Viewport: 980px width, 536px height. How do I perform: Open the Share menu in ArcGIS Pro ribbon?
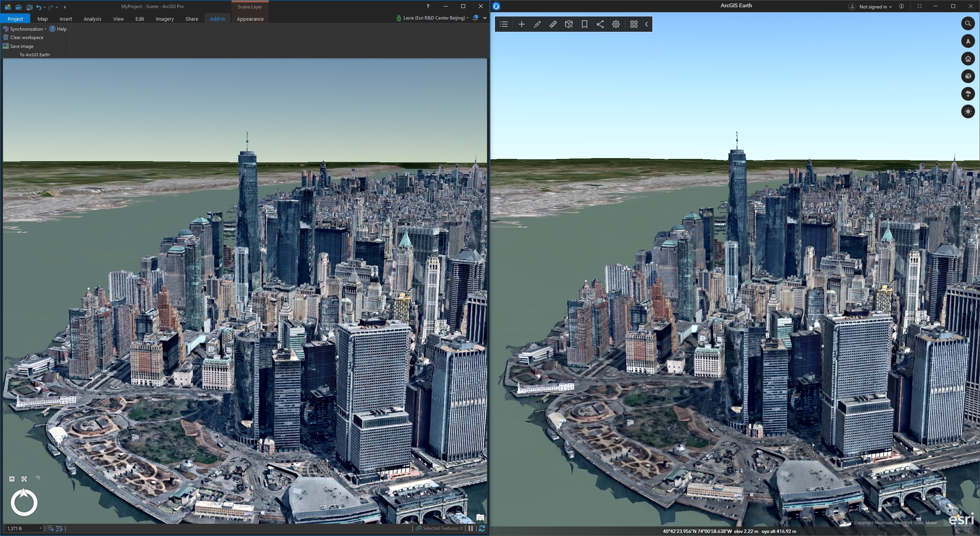click(191, 18)
